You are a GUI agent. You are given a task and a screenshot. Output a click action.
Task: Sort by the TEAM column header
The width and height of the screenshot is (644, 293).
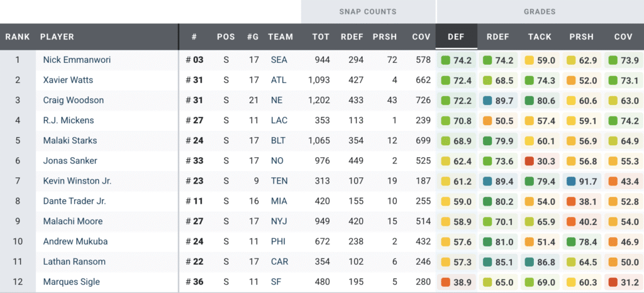tap(280, 36)
